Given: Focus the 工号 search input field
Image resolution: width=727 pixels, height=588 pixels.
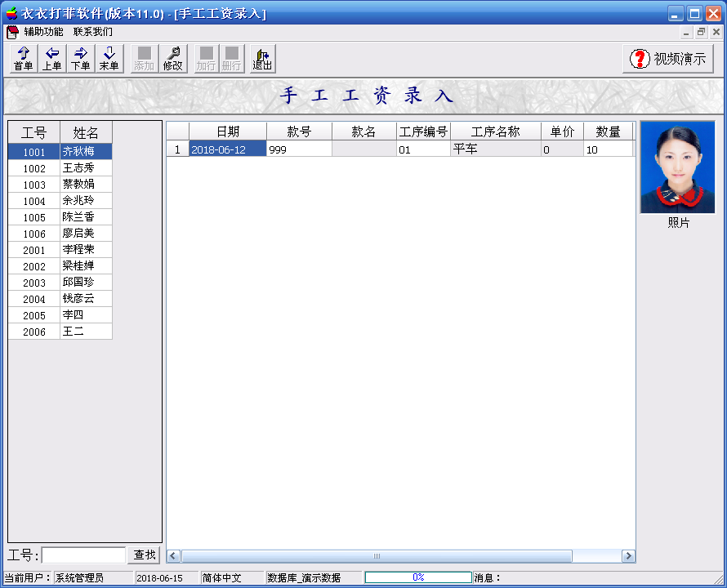Looking at the screenshot, I should coord(84,555).
